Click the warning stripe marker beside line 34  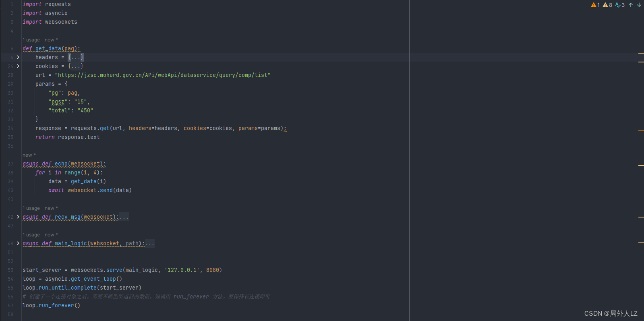[x=641, y=131]
